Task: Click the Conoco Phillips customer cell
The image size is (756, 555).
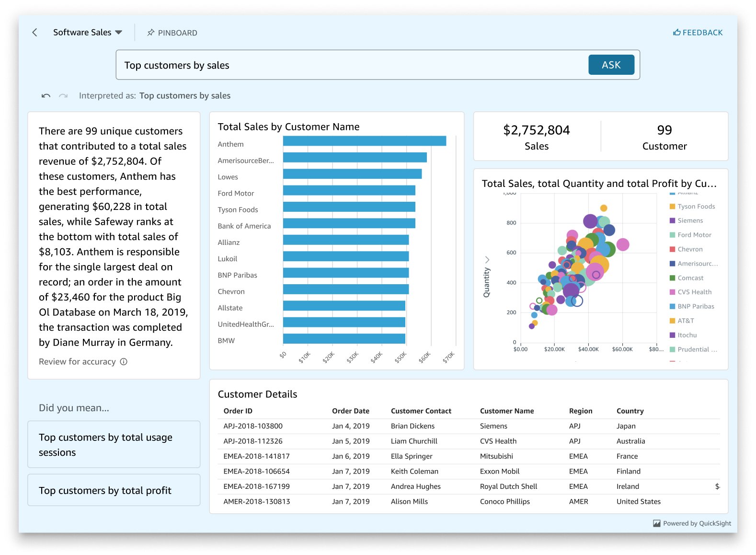Action: coord(505,501)
